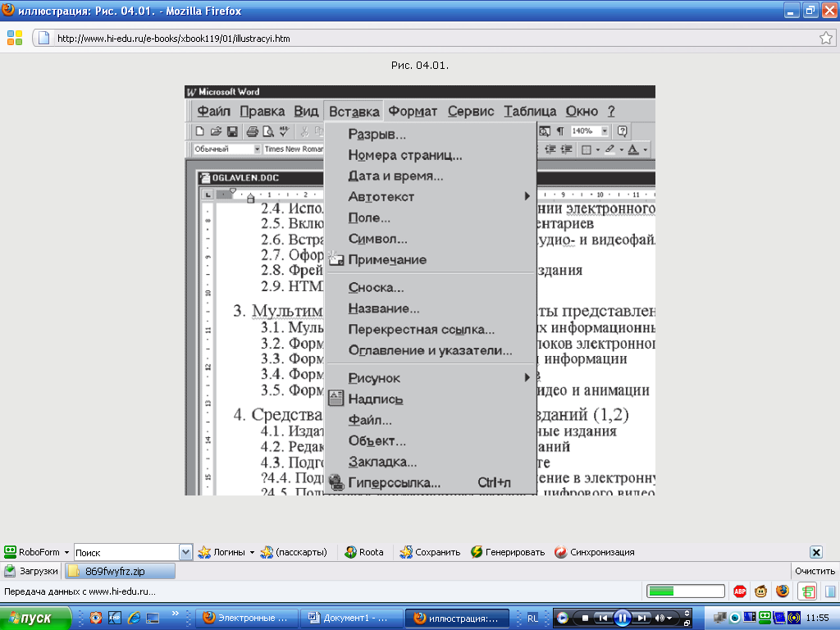Open the RoboForm search box dropdown arrow
Screen dimensions: 840x630
tap(185, 552)
